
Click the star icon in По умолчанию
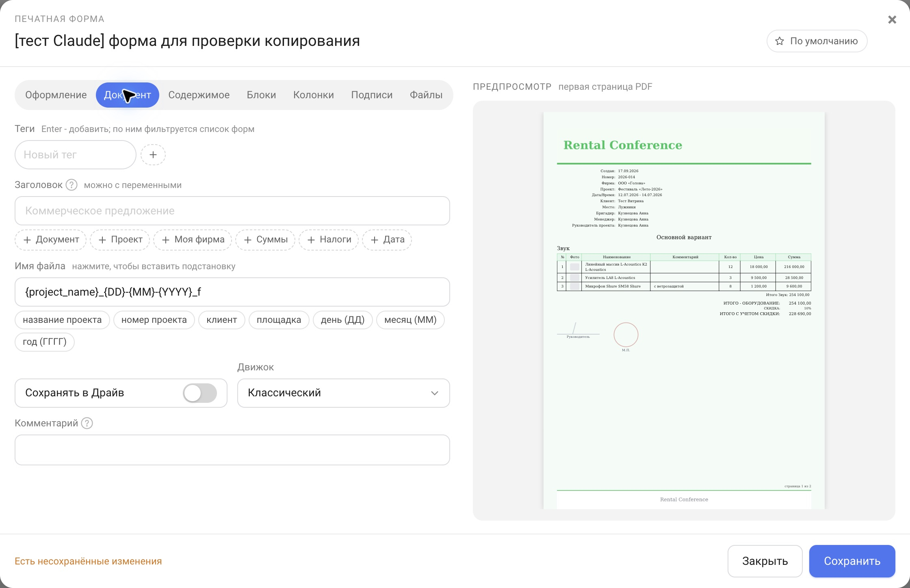(779, 41)
